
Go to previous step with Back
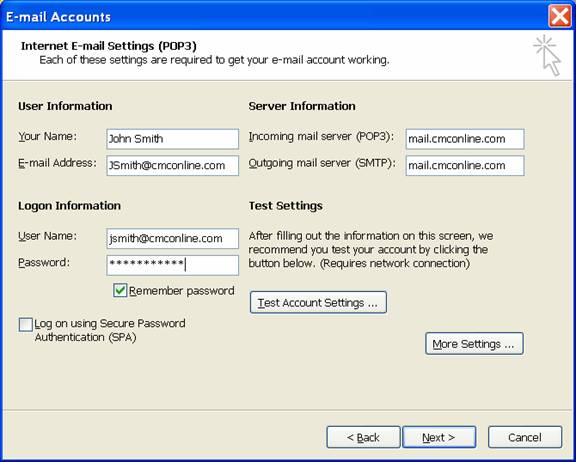(363, 437)
